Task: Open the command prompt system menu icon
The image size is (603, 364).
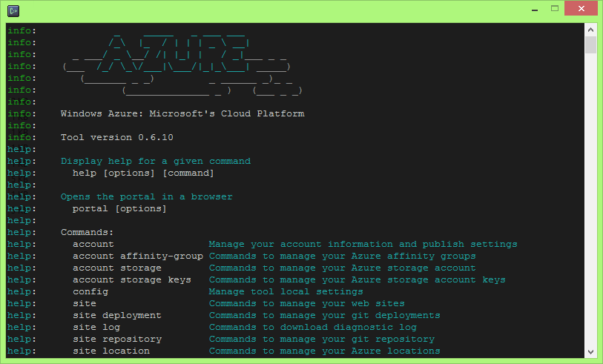Action: 13,11
